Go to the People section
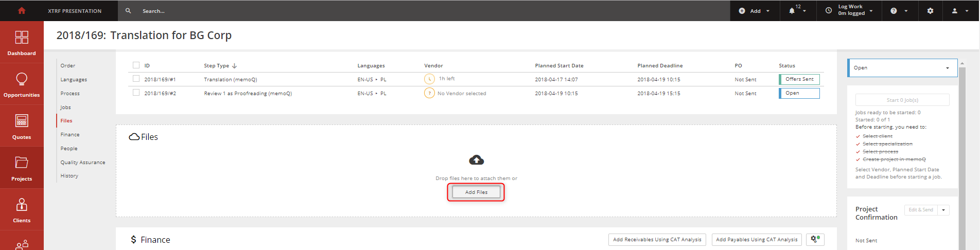 [69, 149]
